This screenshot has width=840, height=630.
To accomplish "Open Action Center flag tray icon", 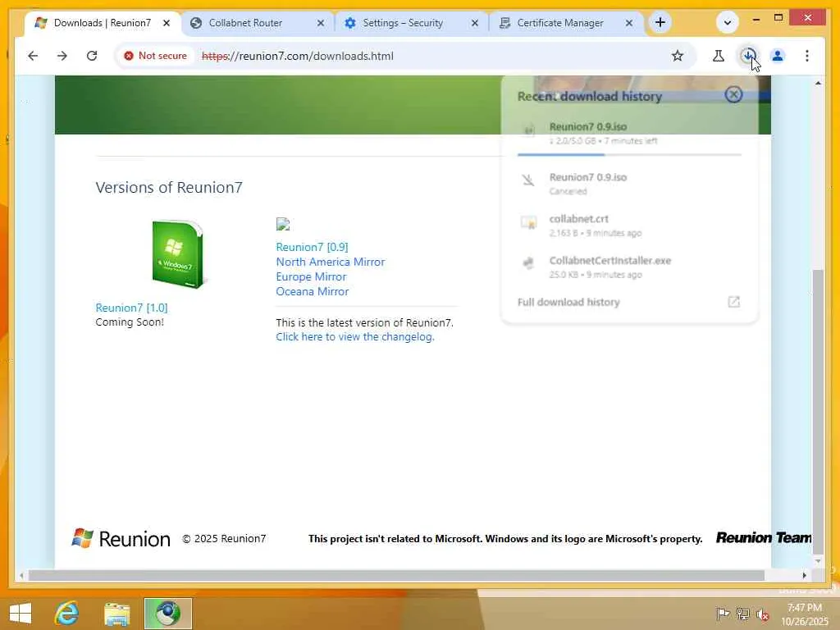I will pyautogui.click(x=722, y=614).
